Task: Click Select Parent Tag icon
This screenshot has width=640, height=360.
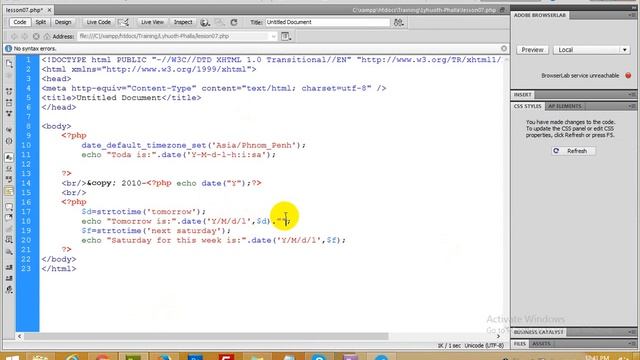Action: (9, 130)
